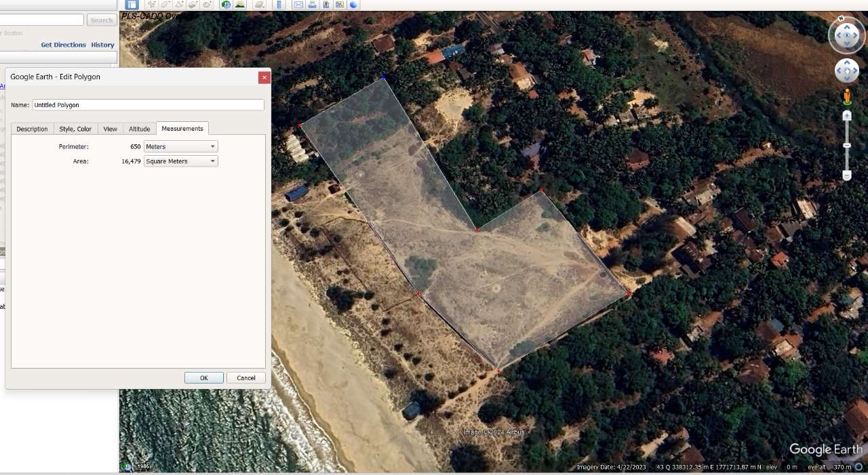Click the zoom slider handle

[847, 146]
